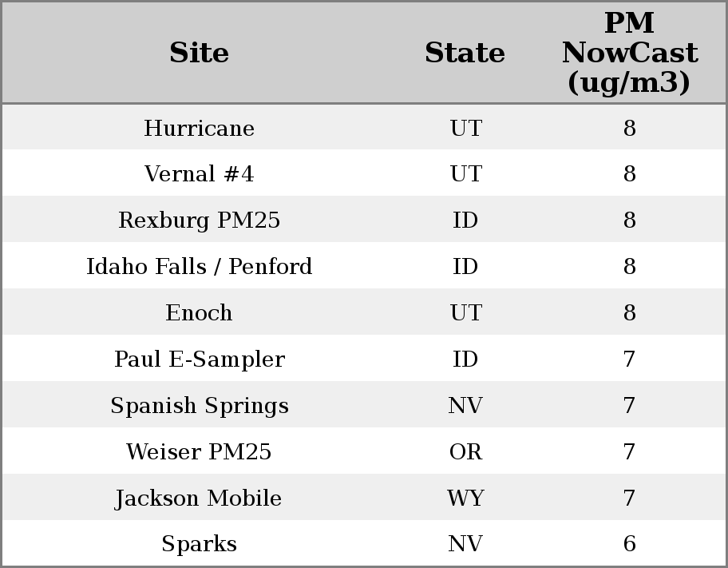Select the Sparks site cell
Screen dimensions: 728x568
[199, 544]
